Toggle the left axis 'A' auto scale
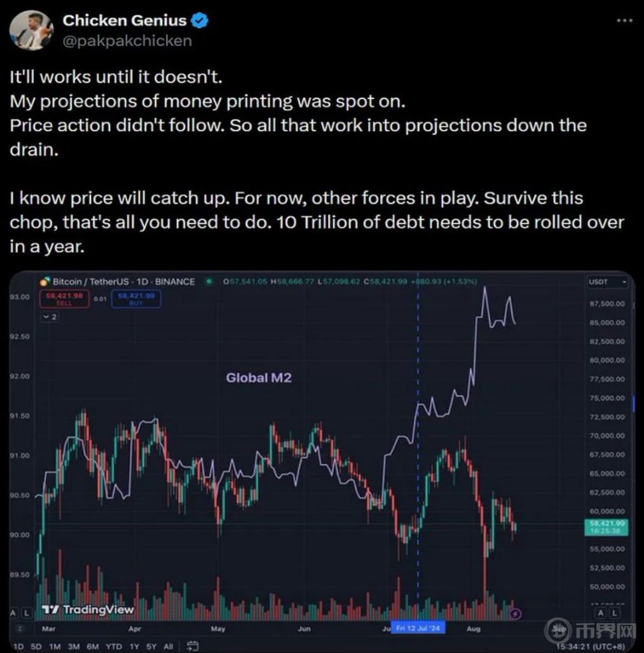 (x=13, y=612)
